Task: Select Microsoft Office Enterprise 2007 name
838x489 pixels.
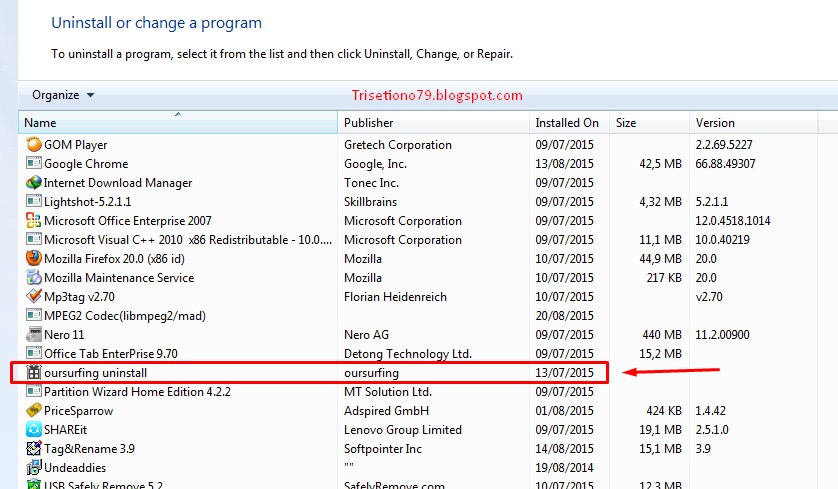Action: point(128,221)
